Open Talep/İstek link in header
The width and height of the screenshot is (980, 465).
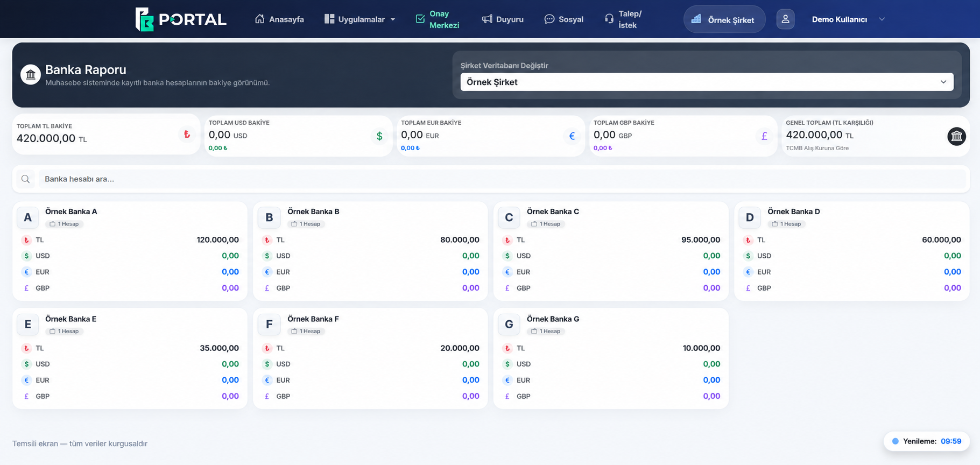pyautogui.click(x=623, y=19)
